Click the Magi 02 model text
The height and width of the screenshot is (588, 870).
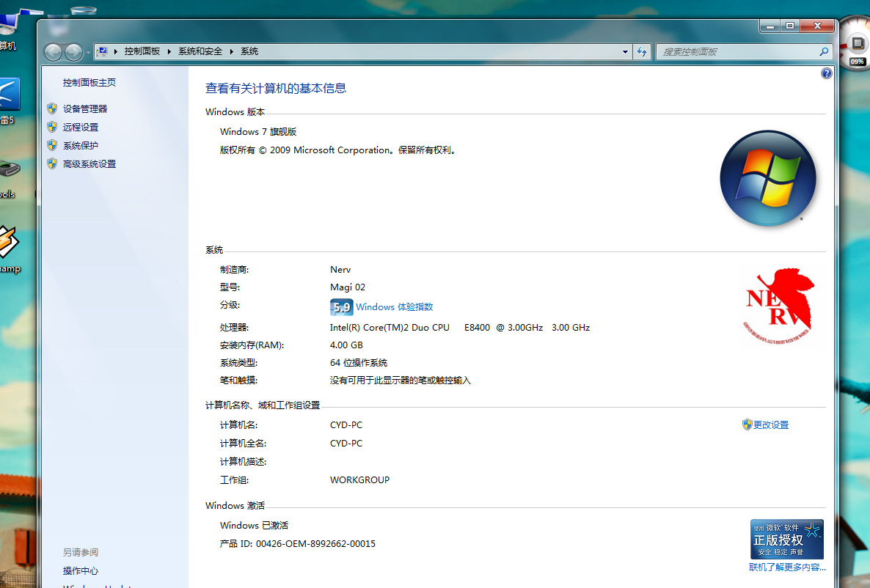coord(347,287)
